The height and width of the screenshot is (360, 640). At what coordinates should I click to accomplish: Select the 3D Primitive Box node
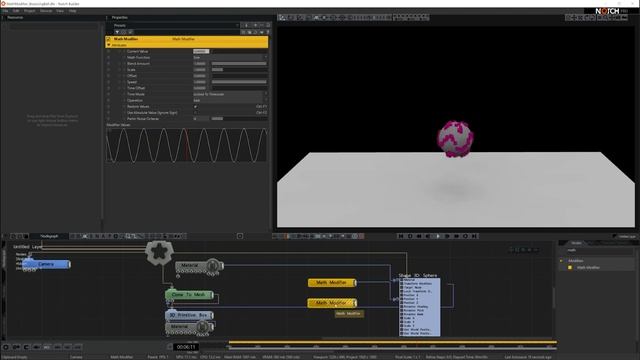point(189,315)
